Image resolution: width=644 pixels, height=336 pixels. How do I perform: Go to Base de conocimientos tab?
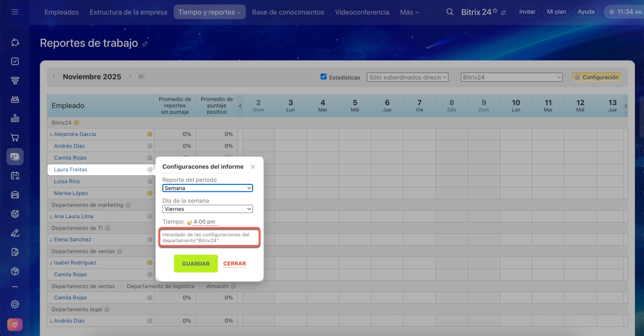(x=288, y=12)
